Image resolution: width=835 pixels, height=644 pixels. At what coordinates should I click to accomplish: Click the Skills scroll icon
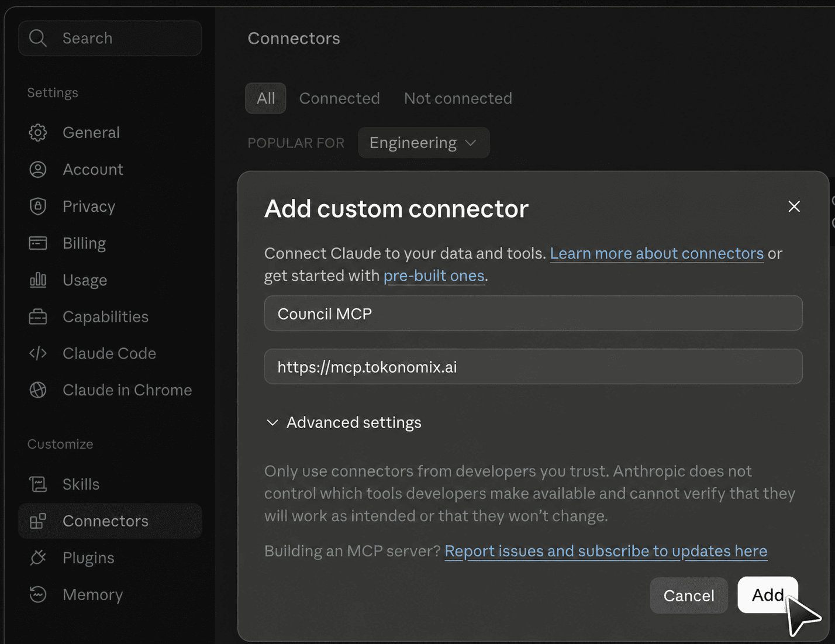click(x=38, y=484)
